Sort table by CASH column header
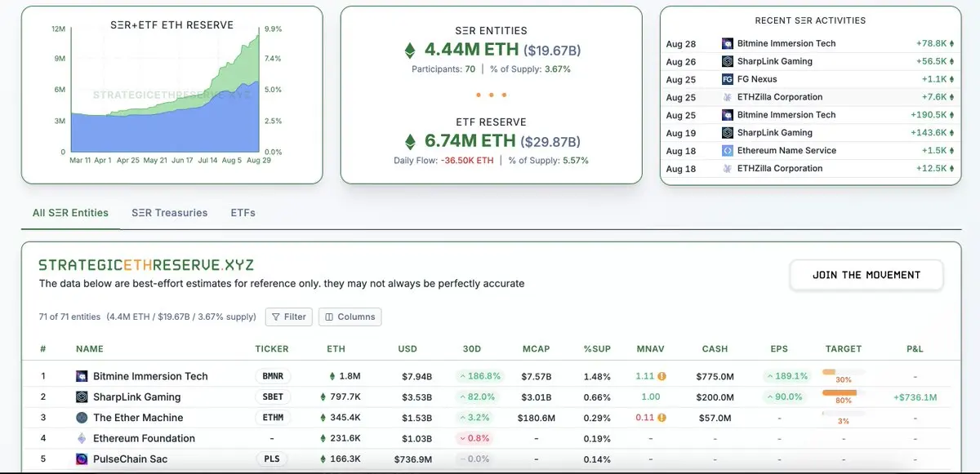Screen dimensions: 980x474 [715, 349]
